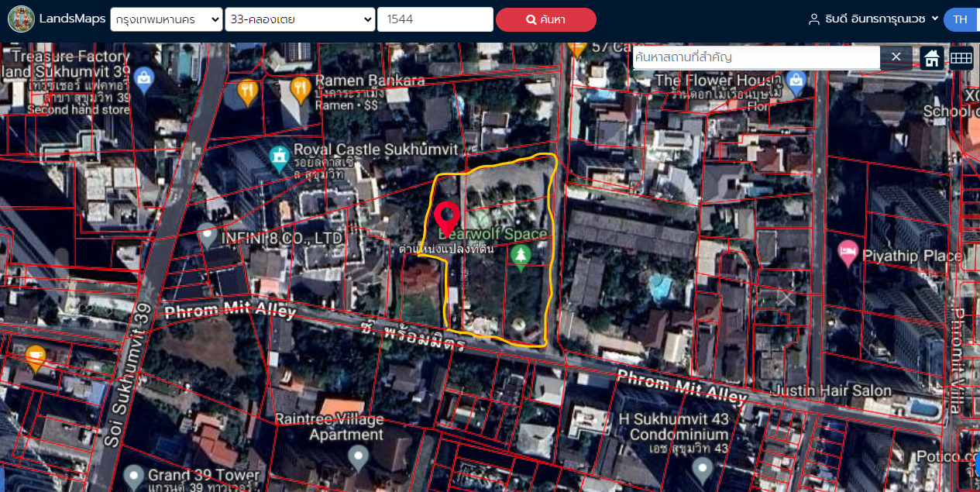
Task: Click the Phrom Mit Alley street label on left
Action: pos(230,311)
